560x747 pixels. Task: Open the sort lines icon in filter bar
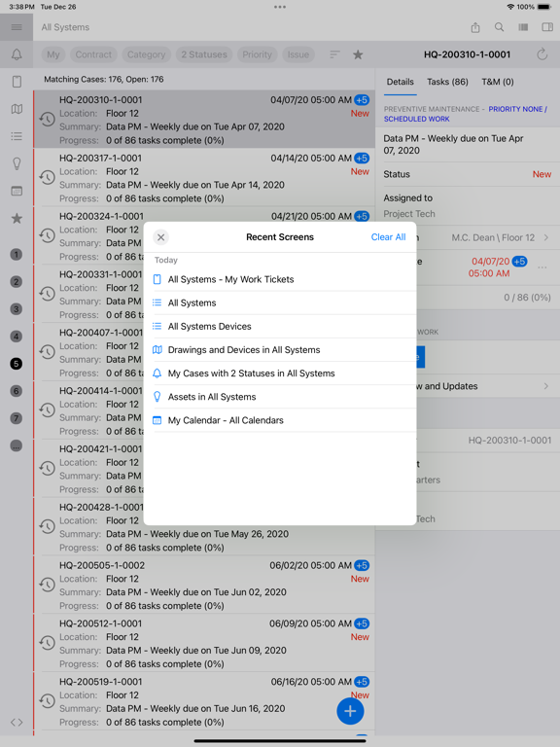pos(334,54)
